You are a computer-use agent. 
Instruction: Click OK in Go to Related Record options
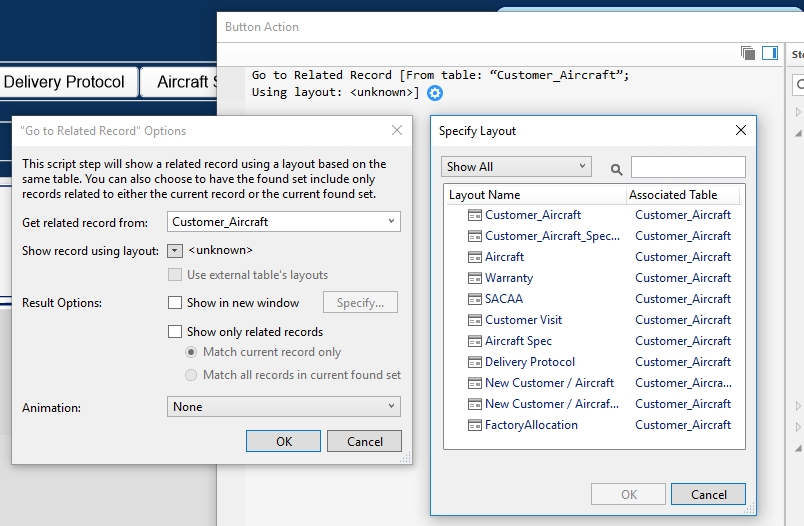click(x=283, y=441)
